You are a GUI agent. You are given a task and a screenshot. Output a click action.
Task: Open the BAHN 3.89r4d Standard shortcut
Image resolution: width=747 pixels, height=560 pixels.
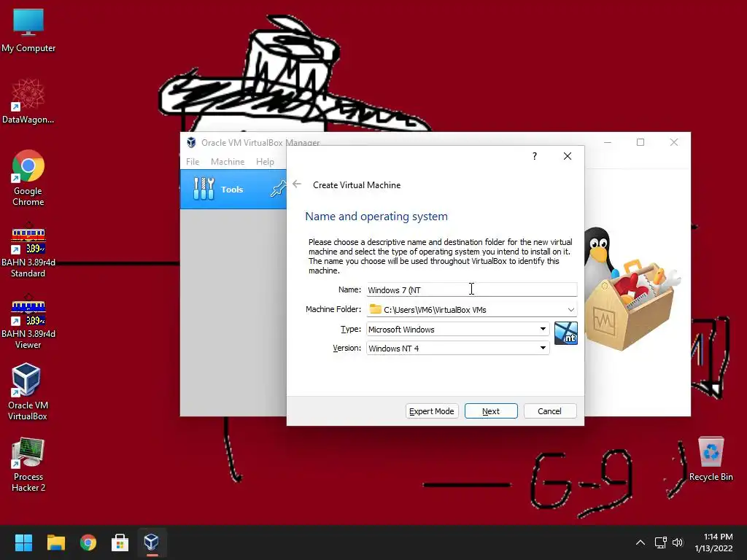tap(28, 250)
